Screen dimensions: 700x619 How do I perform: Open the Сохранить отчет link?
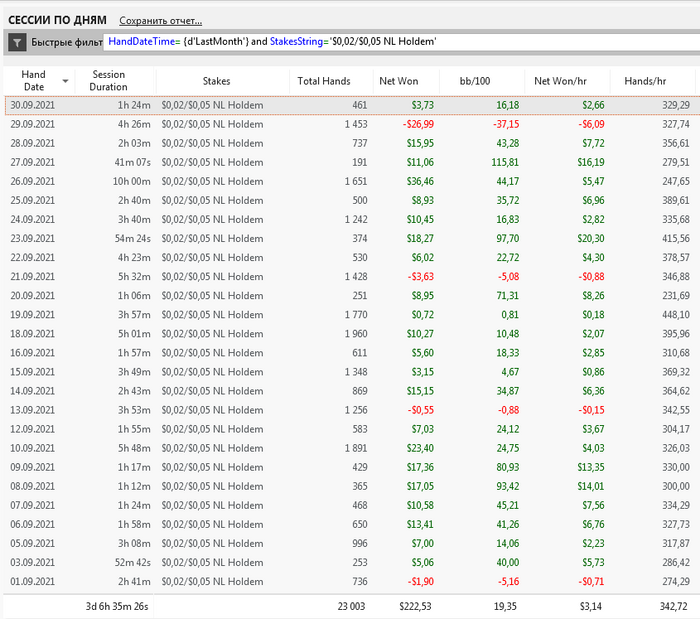pyautogui.click(x=160, y=20)
